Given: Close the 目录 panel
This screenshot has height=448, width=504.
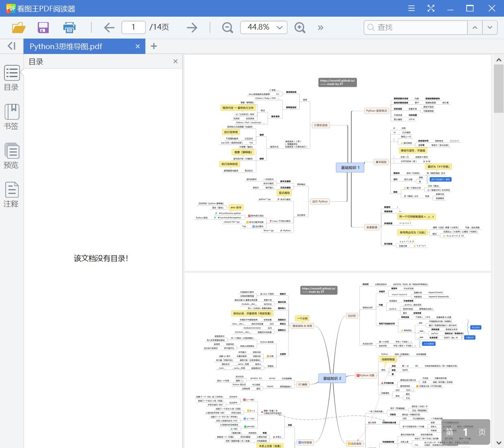Looking at the screenshot, I should click(175, 61).
